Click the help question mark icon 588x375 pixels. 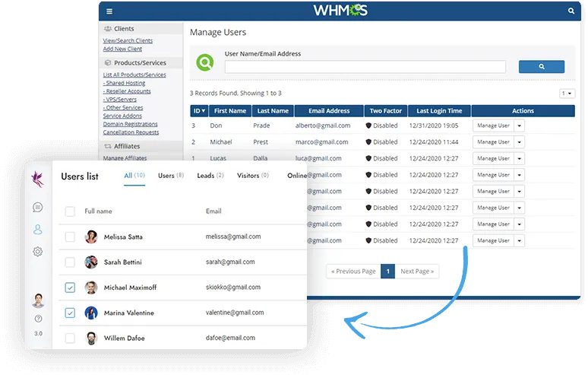coord(38,319)
